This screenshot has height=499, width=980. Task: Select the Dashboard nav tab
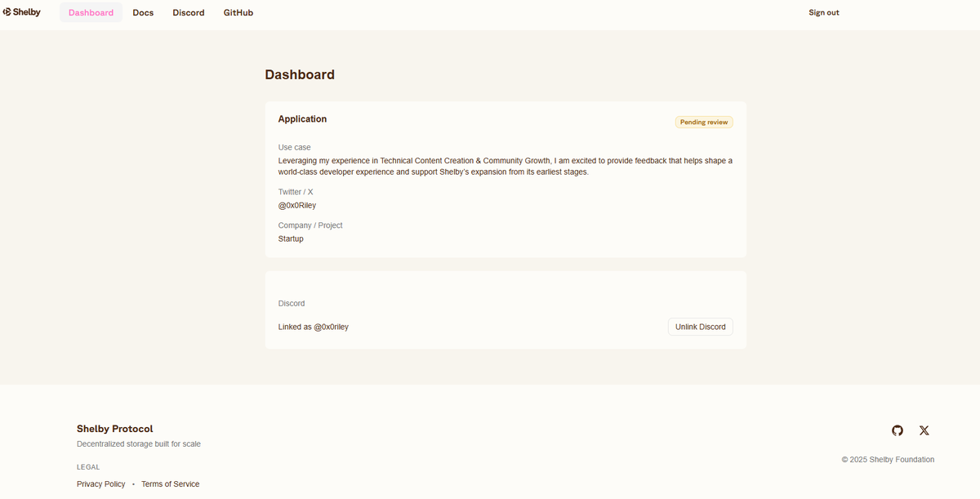click(x=91, y=12)
